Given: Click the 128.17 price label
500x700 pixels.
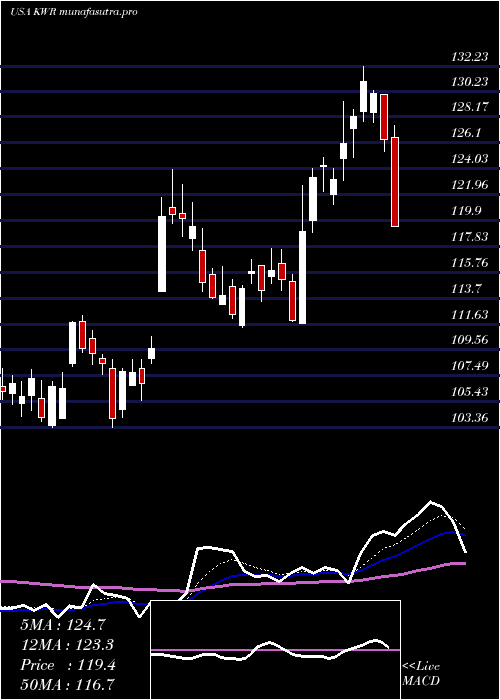Looking at the screenshot, I should pyautogui.click(x=470, y=108).
